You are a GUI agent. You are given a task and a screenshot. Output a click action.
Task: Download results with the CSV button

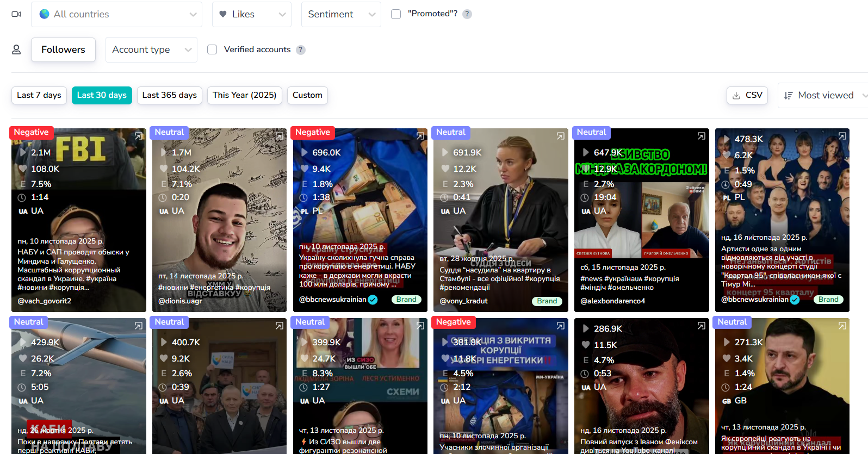[747, 95]
